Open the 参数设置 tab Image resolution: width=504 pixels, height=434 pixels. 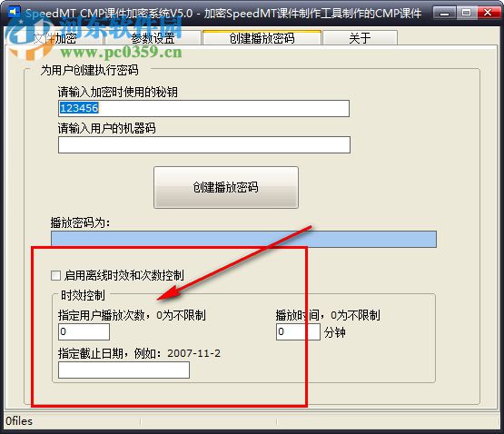[153, 38]
